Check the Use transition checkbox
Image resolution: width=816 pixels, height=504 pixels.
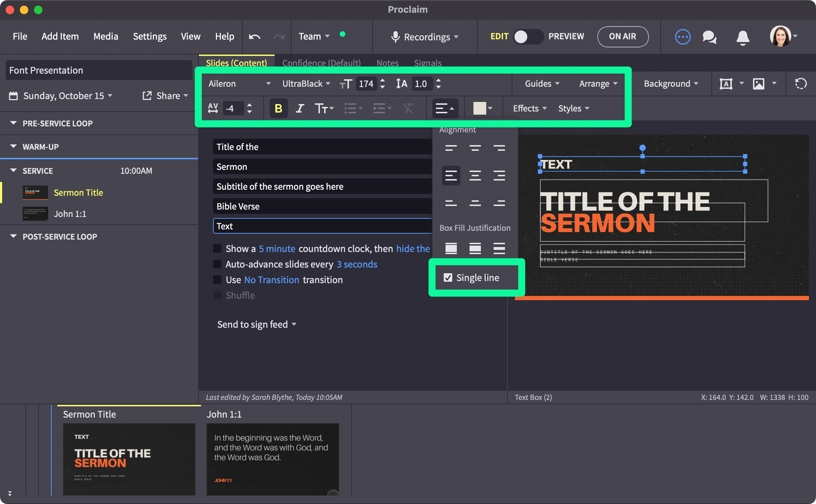coord(217,280)
